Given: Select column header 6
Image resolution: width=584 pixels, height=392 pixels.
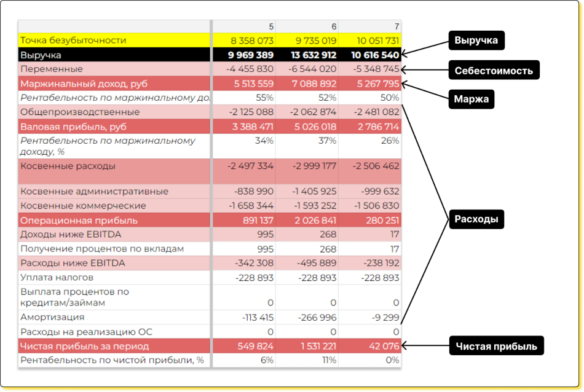Looking at the screenshot, I should point(334,26).
